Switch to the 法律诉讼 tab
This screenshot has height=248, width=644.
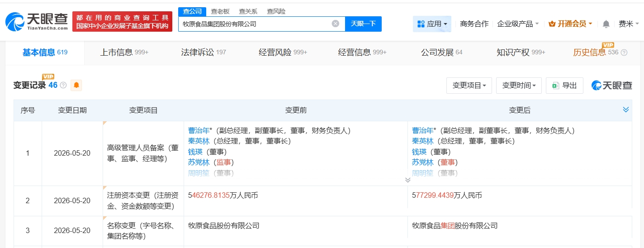[x=204, y=52]
